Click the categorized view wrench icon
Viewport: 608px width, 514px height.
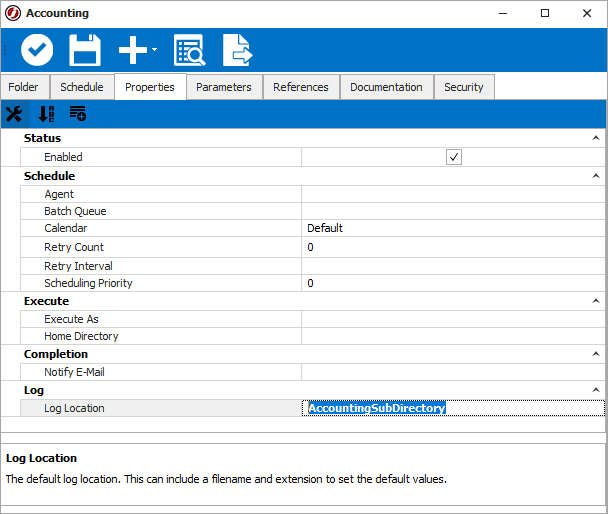14,114
